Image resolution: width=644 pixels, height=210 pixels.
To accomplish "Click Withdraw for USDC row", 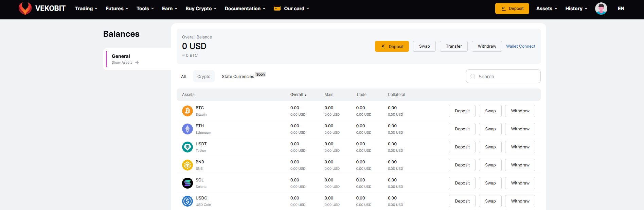I will [x=520, y=201].
